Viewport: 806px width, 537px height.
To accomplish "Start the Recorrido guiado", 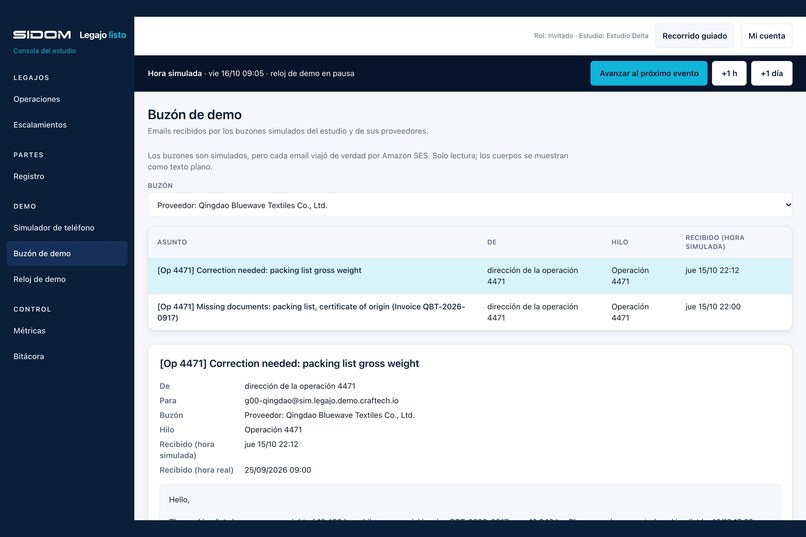I will click(x=694, y=36).
